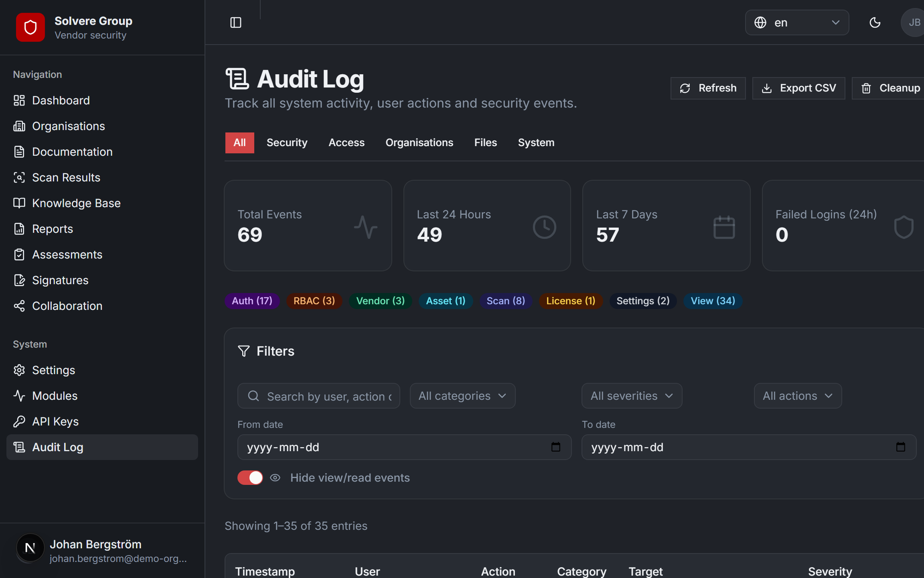Expand the All severities dropdown

click(632, 396)
